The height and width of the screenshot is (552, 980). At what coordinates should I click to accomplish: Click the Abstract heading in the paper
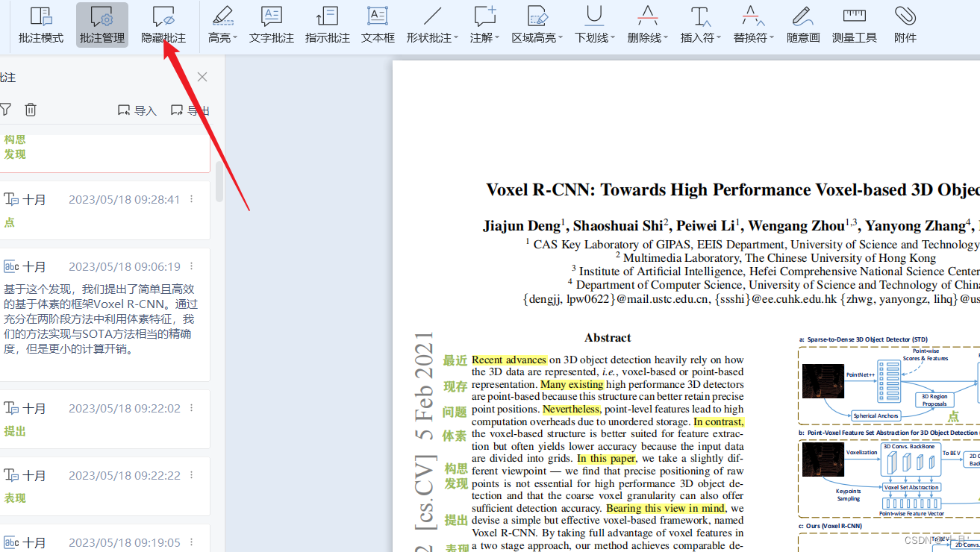pyautogui.click(x=608, y=338)
